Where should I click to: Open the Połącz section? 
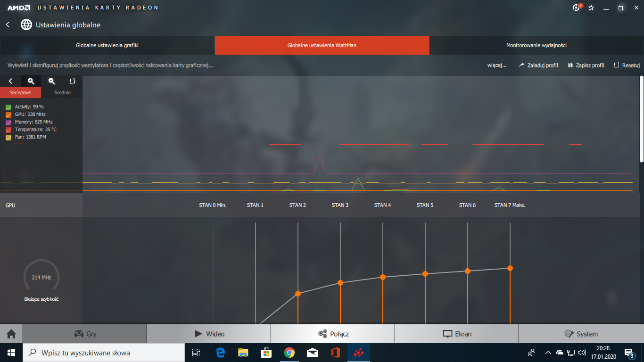pos(333,334)
